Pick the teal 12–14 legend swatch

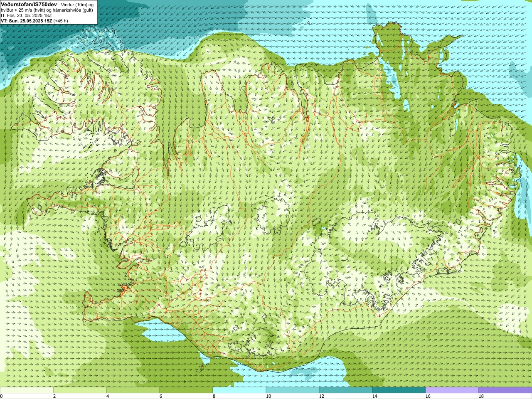[x=346, y=390]
